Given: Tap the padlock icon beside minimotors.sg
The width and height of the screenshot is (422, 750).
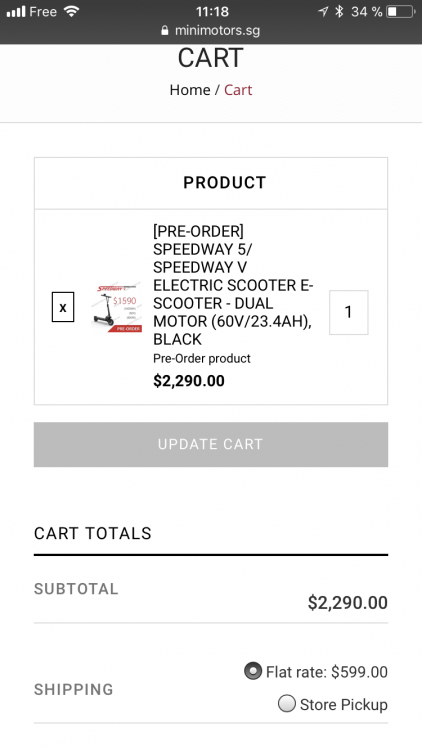Looking at the screenshot, I should 165,31.
